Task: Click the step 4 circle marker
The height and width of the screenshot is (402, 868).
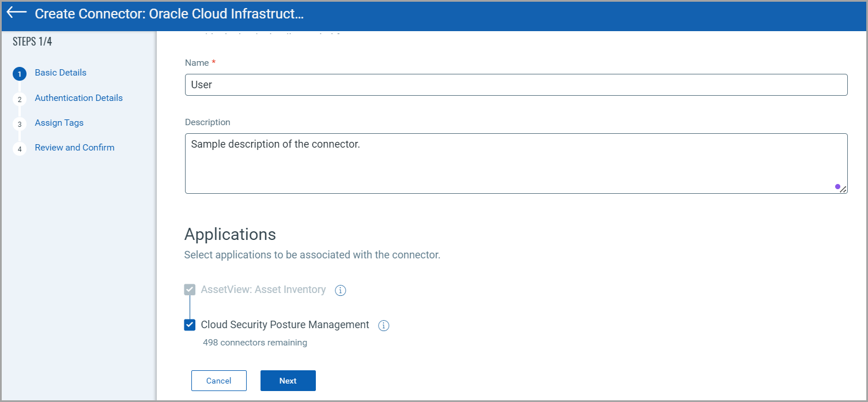Action: tap(19, 149)
